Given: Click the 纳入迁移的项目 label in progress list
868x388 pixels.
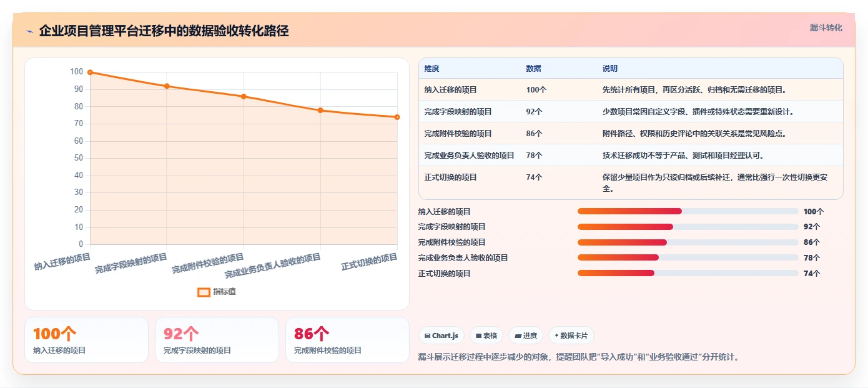Looking at the screenshot, I should pyautogui.click(x=445, y=212).
